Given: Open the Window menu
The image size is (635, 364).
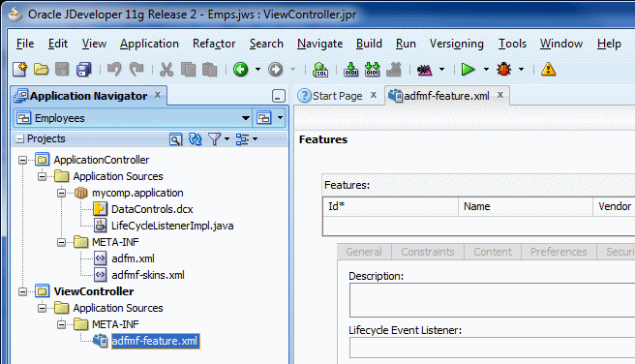Looking at the screenshot, I should 561,44.
